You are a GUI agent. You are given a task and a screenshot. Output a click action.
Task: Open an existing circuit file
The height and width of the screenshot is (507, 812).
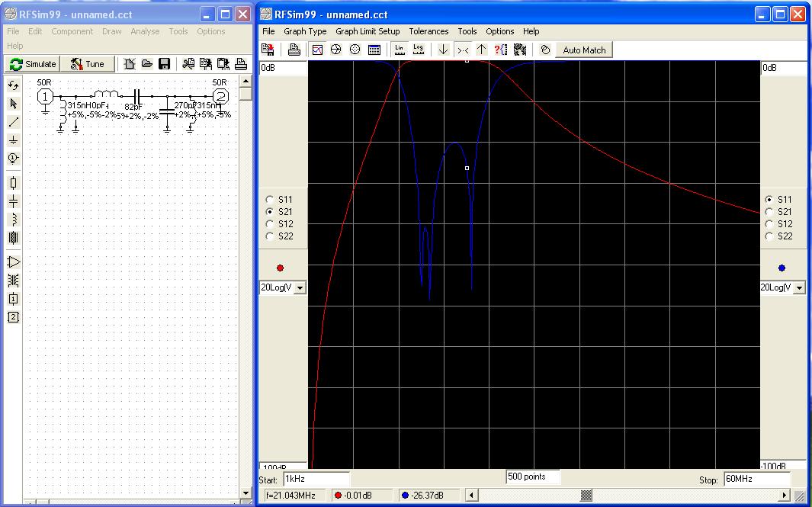coord(147,64)
